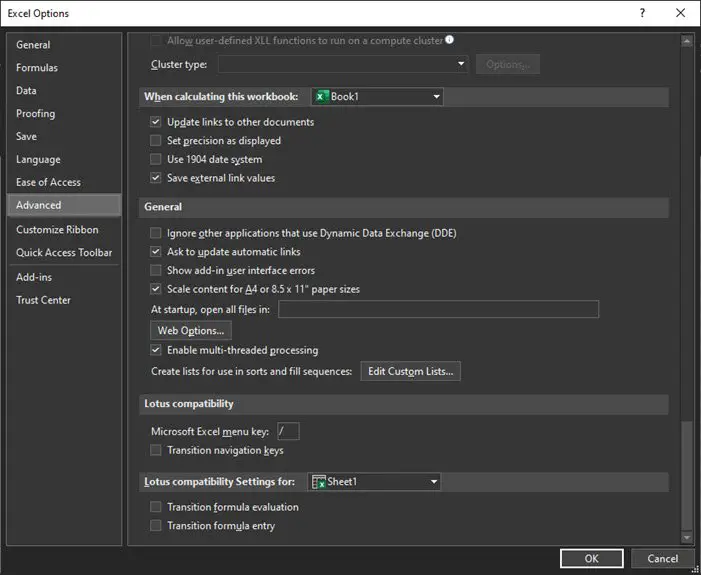Toggle Scale content for A4 paper sizes
The width and height of the screenshot is (701, 575).
(x=156, y=289)
